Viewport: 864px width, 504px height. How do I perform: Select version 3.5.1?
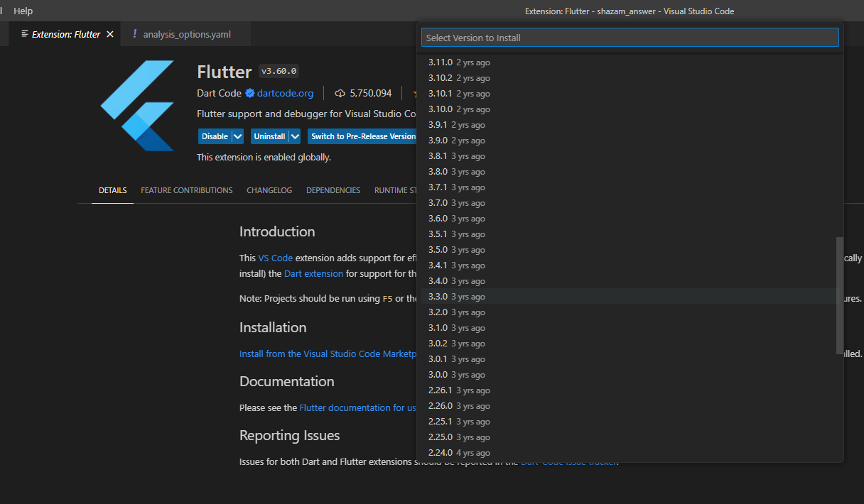pyautogui.click(x=630, y=234)
